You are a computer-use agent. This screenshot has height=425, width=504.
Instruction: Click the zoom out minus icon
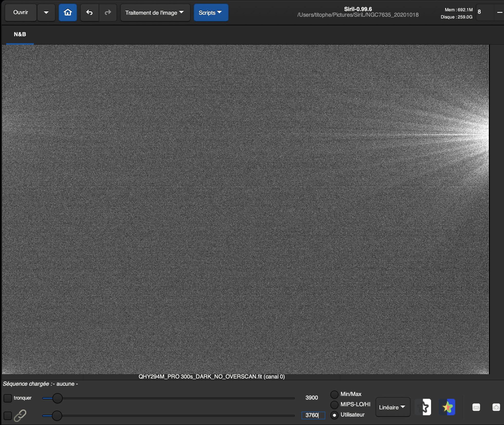(476, 407)
